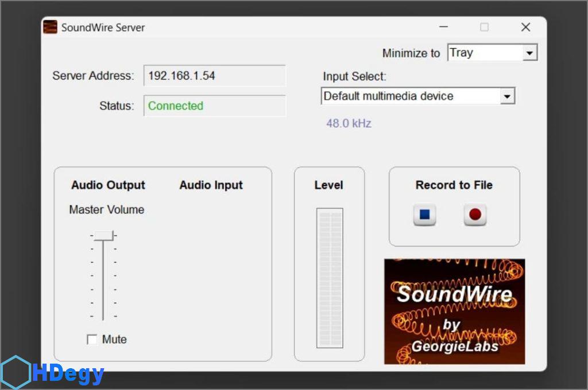Click the SoundWire by GeorgieLabs logo
This screenshot has width=588, height=390.
coord(454,311)
